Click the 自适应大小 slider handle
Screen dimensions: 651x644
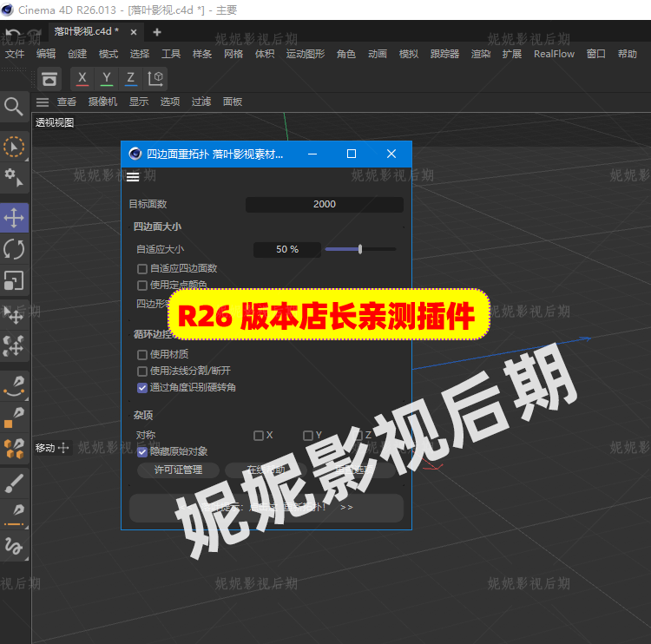pyautogui.click(x=360, y=249)
